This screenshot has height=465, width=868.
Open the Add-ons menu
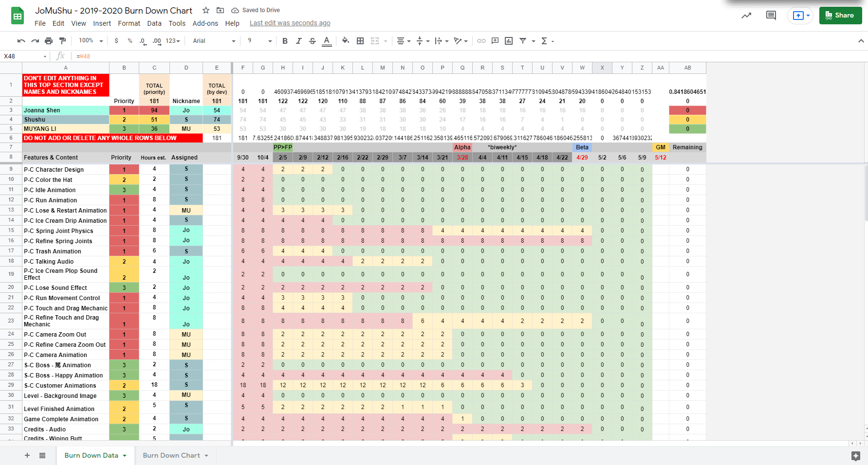205,23
